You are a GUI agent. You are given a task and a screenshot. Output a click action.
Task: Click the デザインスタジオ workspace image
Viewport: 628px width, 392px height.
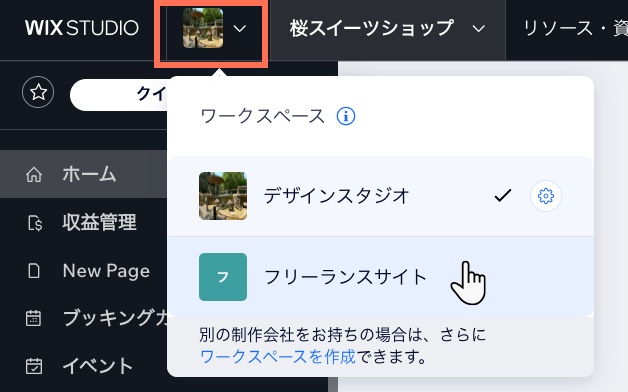pos(223,196)
